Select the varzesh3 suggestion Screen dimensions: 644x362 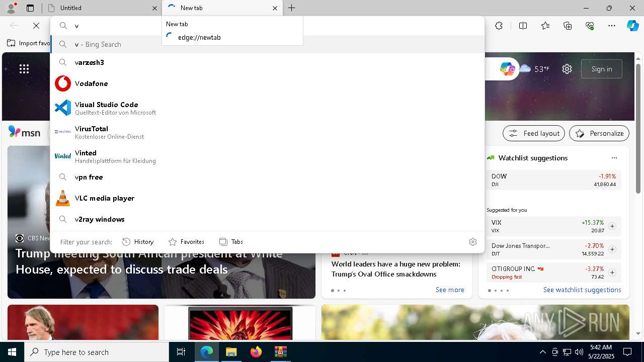tap(267, 62)
